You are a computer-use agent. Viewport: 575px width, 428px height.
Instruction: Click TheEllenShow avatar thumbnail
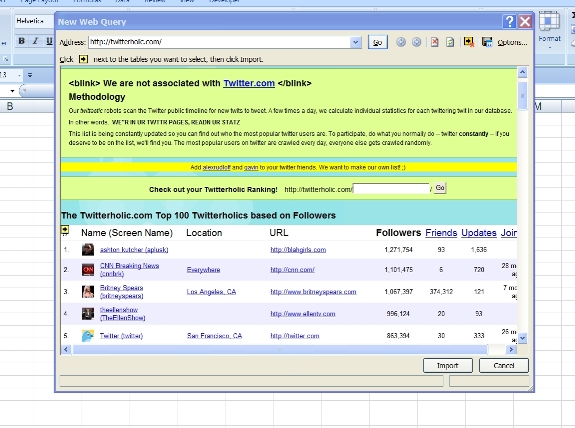point(88,314)
